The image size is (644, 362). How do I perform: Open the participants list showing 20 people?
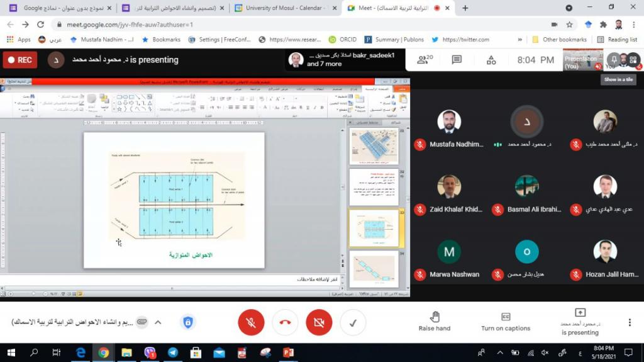(426, 59)
